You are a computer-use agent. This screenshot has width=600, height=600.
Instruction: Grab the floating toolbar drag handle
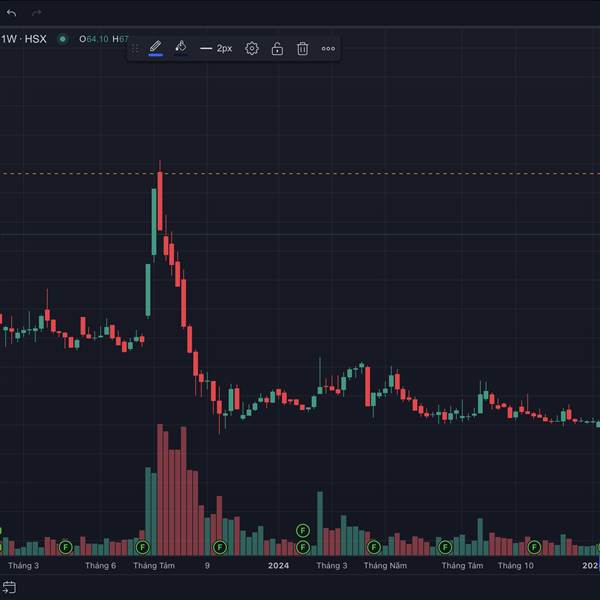(x=135, y=49)
